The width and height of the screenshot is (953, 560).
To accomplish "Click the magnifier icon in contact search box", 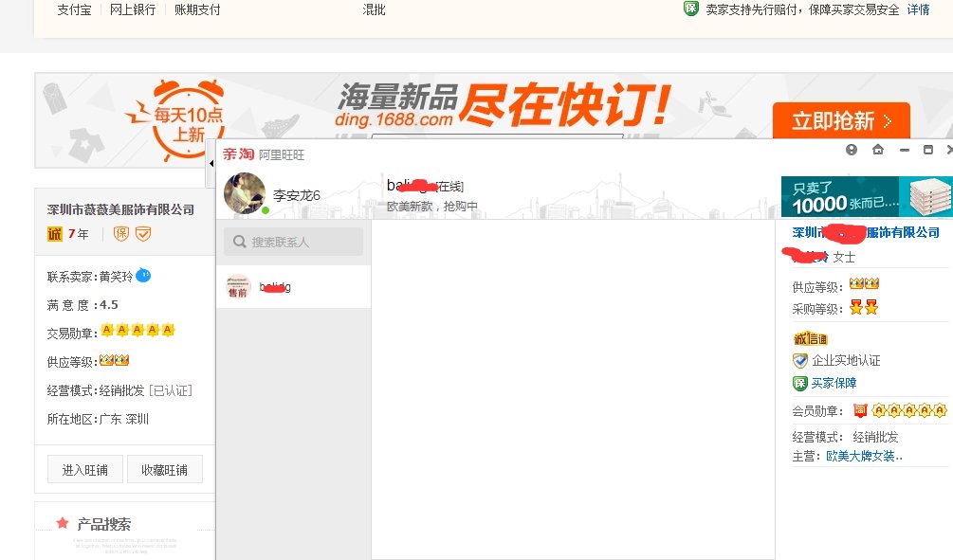I will click(239, 242).
